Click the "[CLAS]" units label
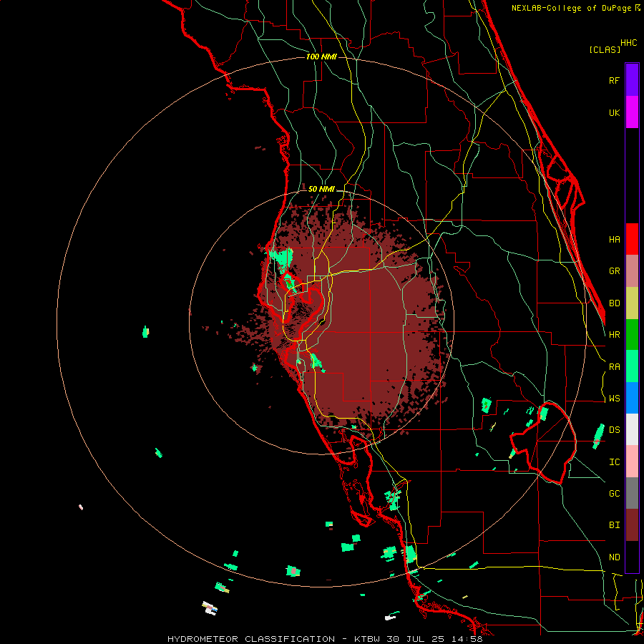Screen dimensions: 644x644 [x=605, y=49]
